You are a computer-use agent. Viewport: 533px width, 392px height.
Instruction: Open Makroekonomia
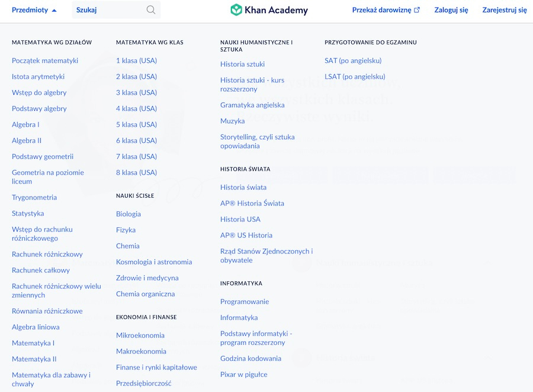(141, 351)
